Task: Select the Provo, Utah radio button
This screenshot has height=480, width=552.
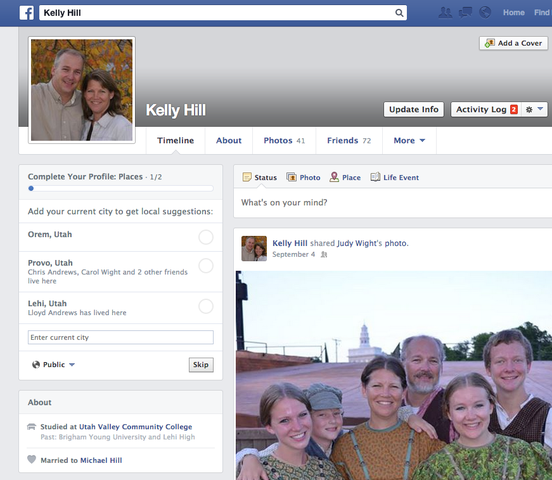Action: coord(206,266)
